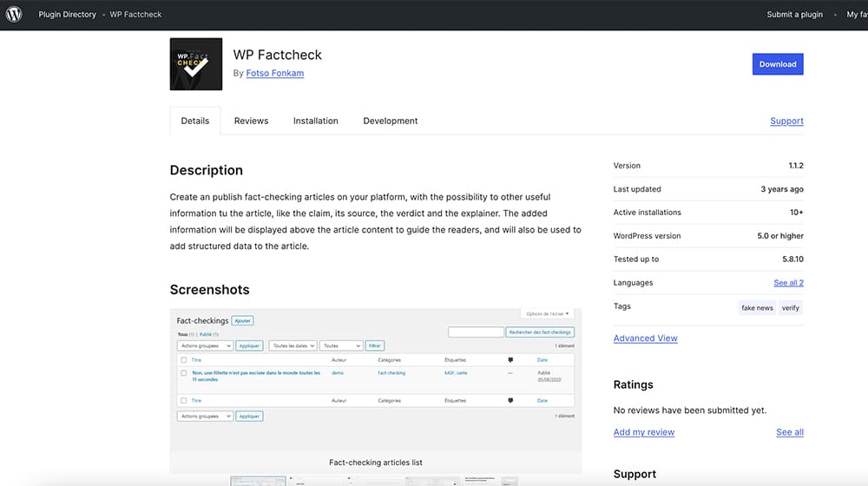
Task: Open the WP Factcheck plugin logo image
Action: 196,63
